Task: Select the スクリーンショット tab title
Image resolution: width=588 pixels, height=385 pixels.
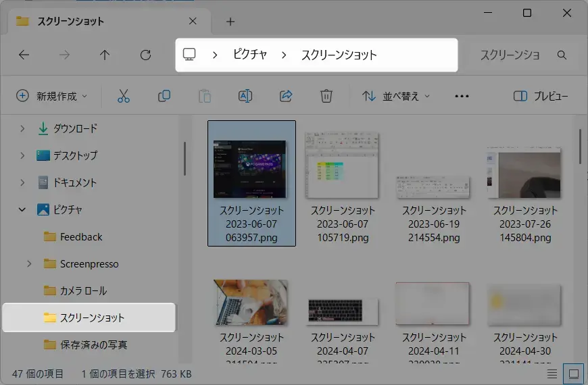Action: pyautogui.click(x=70, y=22)
